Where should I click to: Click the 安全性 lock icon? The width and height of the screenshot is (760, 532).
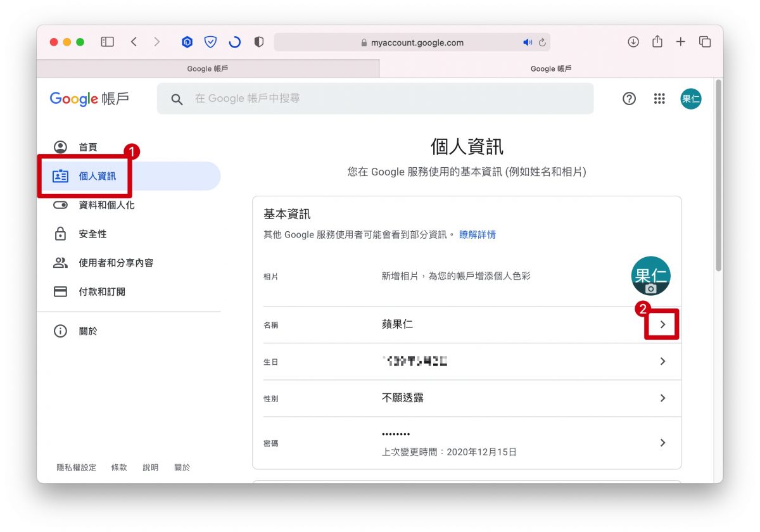(x=60, y=234)
